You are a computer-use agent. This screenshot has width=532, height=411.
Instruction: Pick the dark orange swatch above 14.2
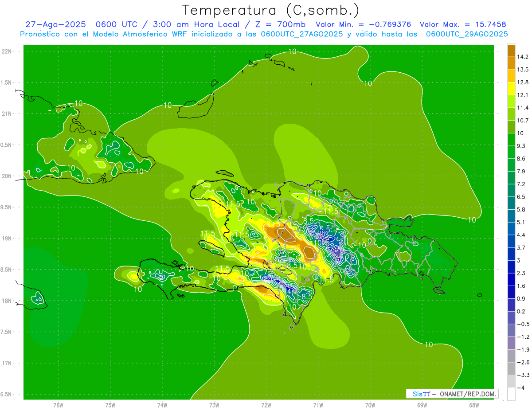(511, 51)
